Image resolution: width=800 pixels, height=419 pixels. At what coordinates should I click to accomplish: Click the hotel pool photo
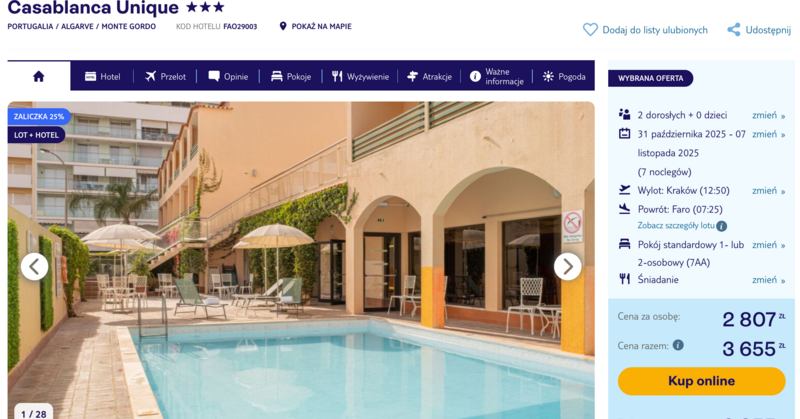301,260
